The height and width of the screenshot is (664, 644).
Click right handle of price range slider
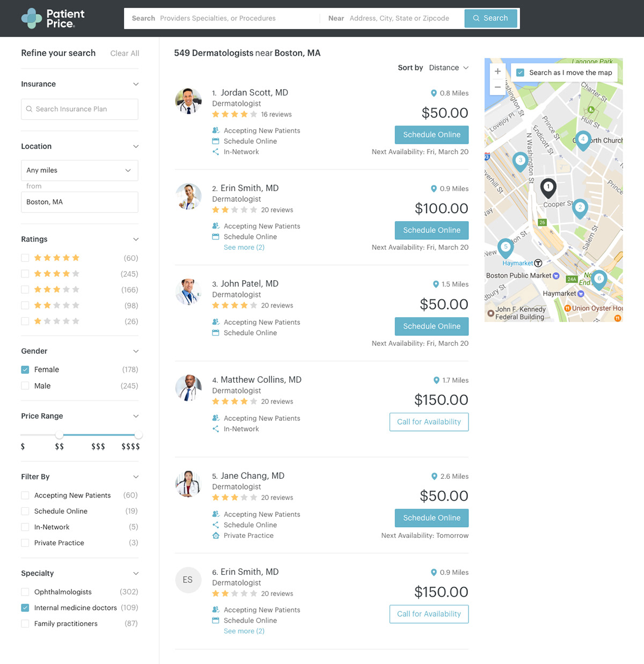[x=138, y=435]
